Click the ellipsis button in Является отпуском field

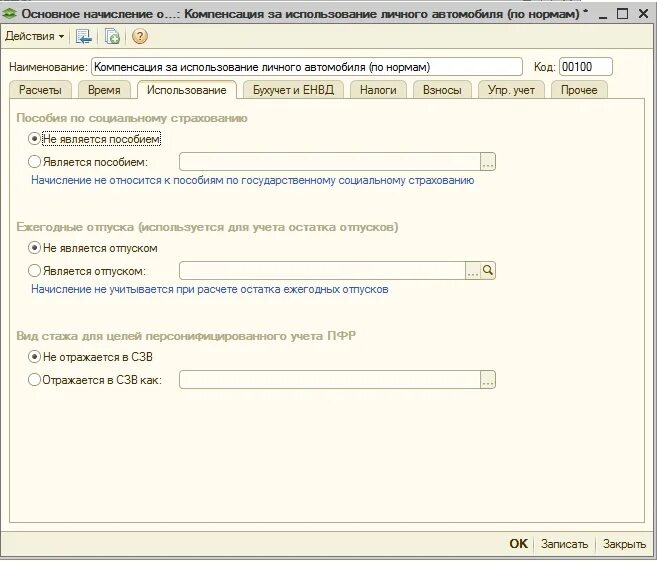point(473,271)
